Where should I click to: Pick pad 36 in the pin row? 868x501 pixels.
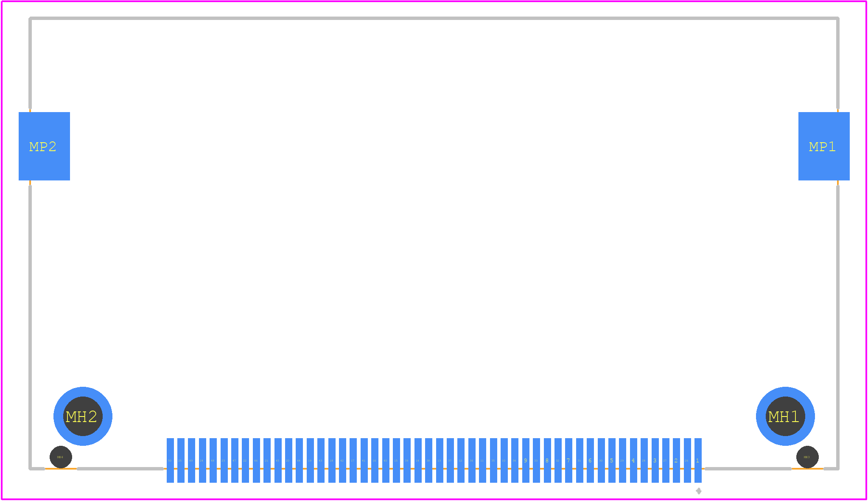pos(472,460)
